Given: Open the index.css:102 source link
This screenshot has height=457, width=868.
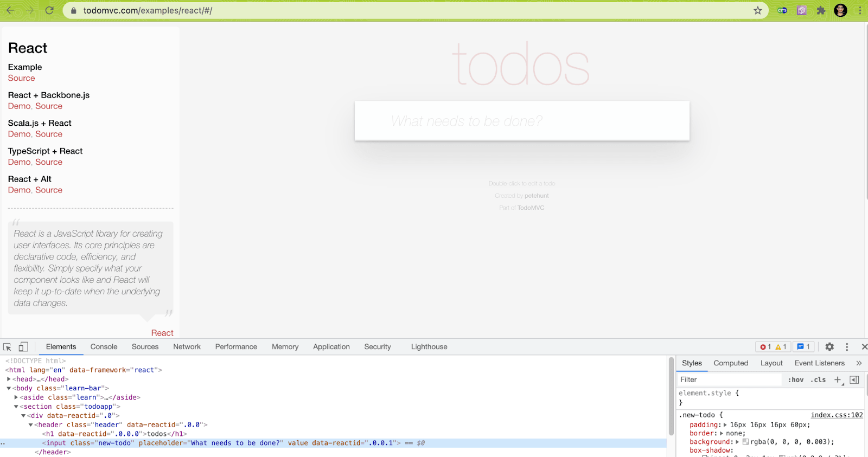Looking at the screenshot, I should pyautogui.click(x=837, y=415).
